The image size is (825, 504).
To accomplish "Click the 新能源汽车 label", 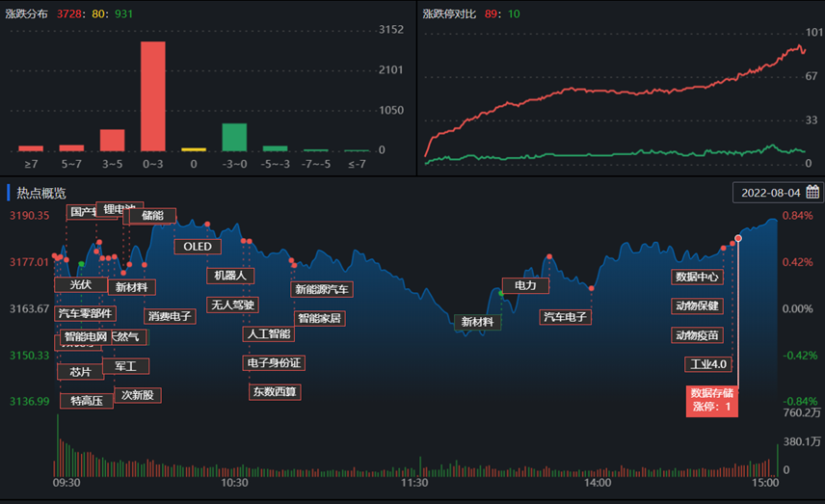I will tap(322, 289).
